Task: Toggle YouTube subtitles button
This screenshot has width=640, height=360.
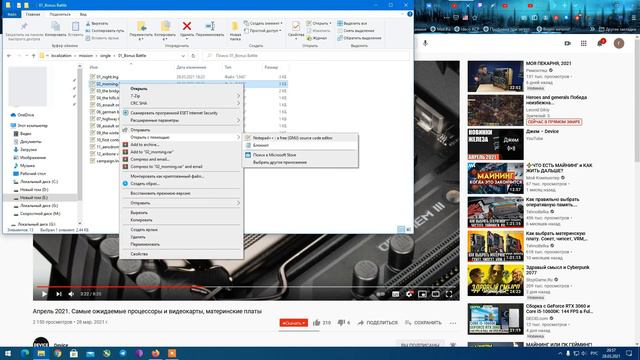Action: [x=396, y=294]
